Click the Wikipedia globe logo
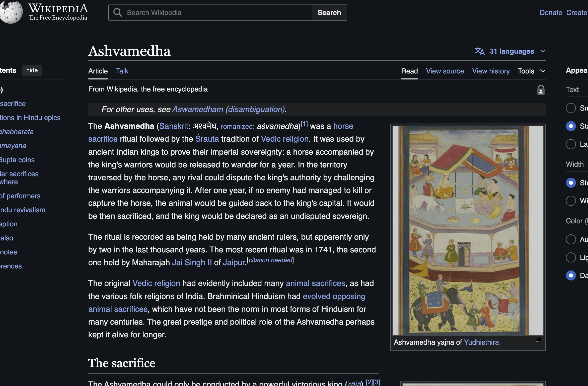The height and width of the screenshot is (386, 588). click(x=11, y=12)
